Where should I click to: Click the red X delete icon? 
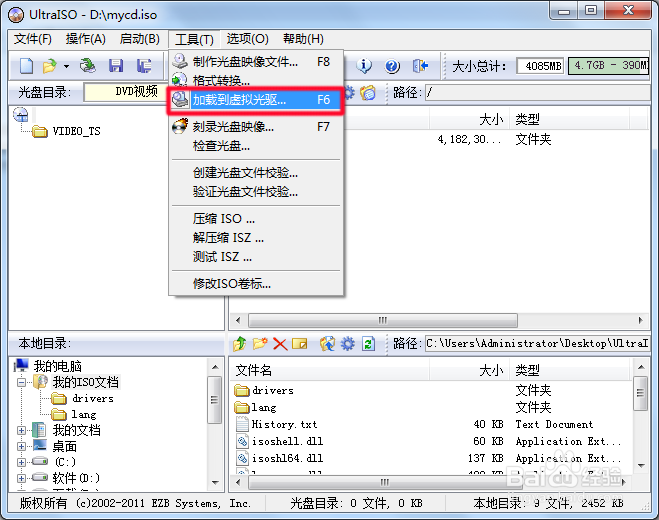tap(280, 344)
